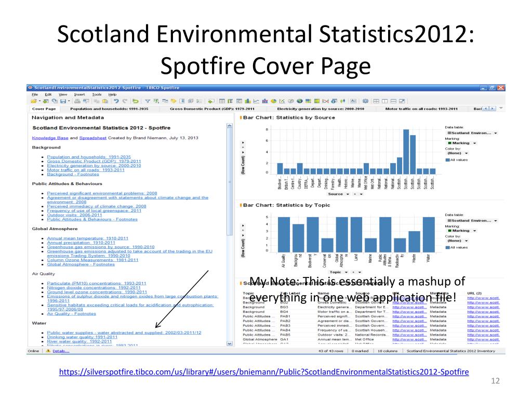The height and width of the screenshot is (399, 532).
Task: Click the yellow Tags icon
Action: click(174, 101)
